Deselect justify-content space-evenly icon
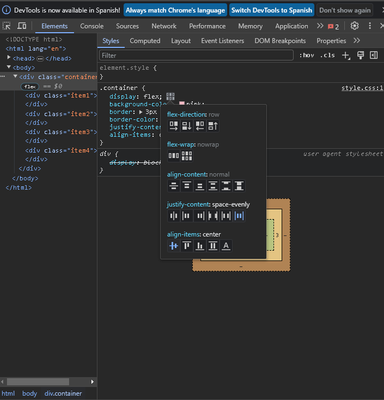 click(x=239, y=216)
